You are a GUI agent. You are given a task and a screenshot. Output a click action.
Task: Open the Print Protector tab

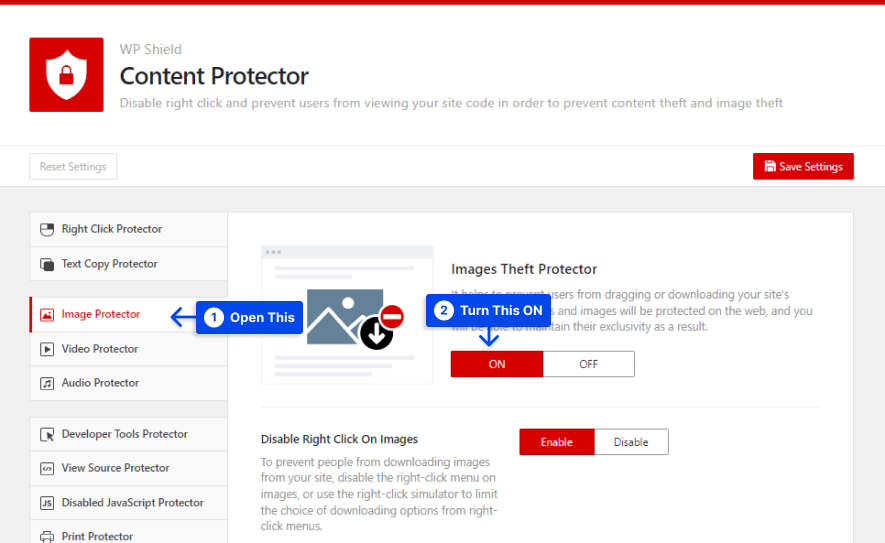129,533
